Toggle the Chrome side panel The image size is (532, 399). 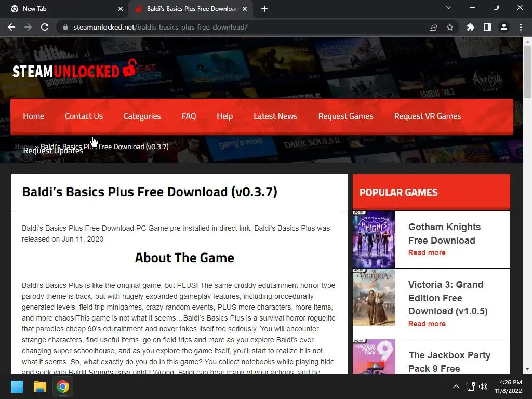[x=487, y=27]
